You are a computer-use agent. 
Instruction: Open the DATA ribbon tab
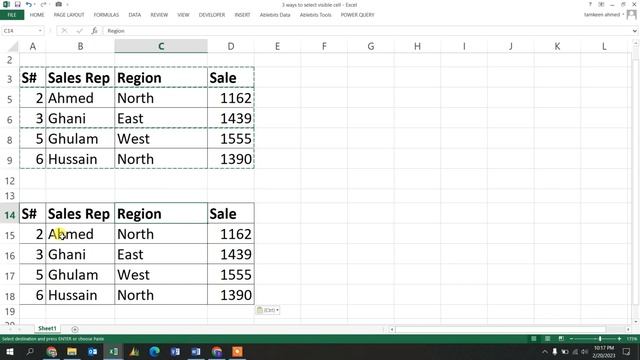click(135, 15)
